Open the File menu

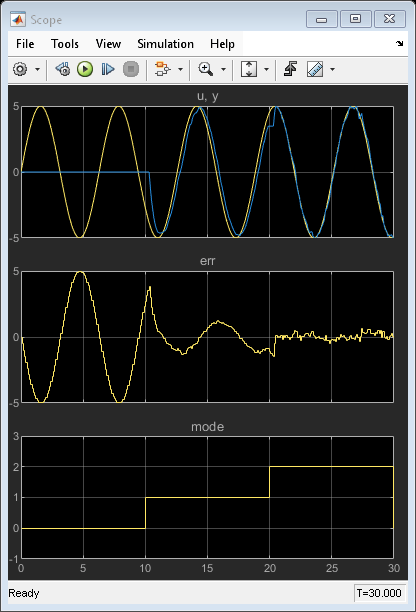pyautogui.click(x=25, y=44)
